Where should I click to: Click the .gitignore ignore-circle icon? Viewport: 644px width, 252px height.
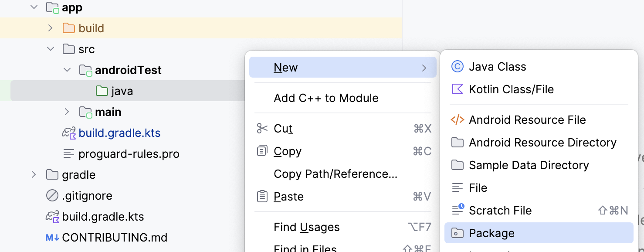(52, 196)
